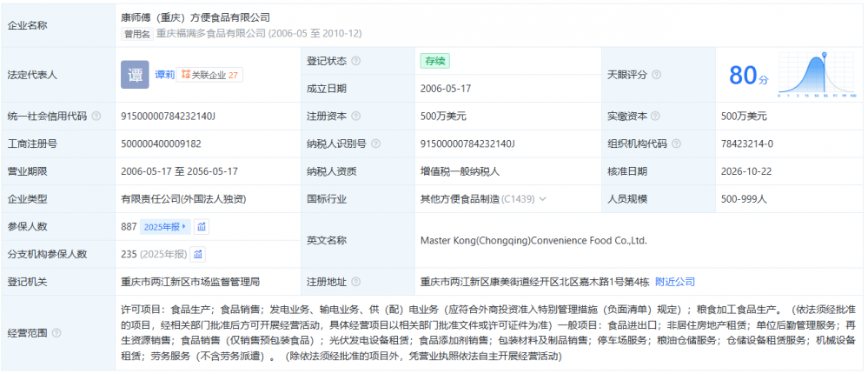The height and width of the screenshot is (374, 868).
Task: Click help icon next to 天眼评分
Action: click(656, 75)
